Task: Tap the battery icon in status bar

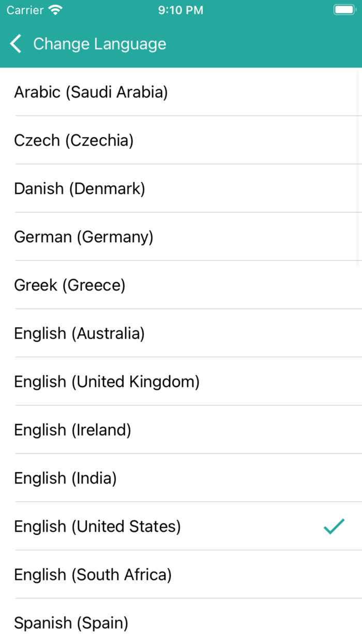Action: [x=344, y=10]
